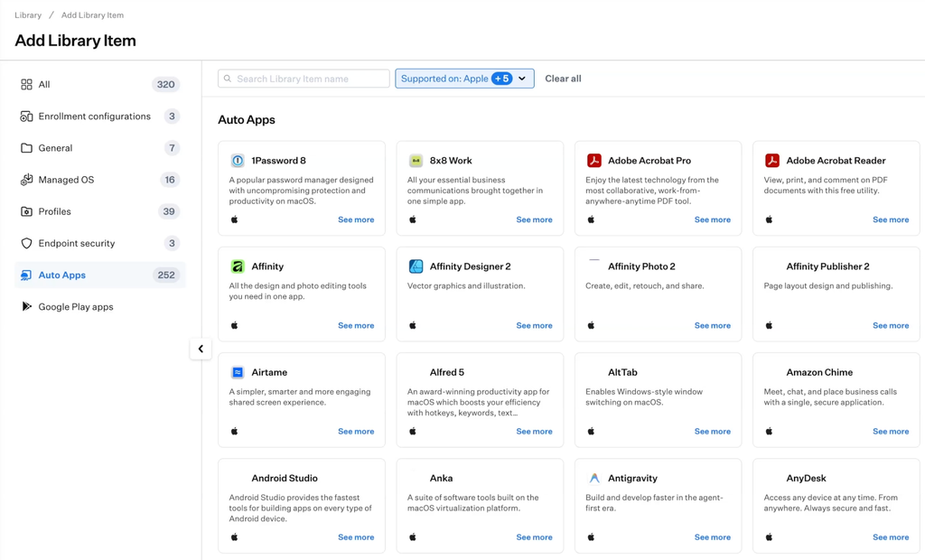
Task: Click the Alfred 5 card title
Action: tap(446, 372)
